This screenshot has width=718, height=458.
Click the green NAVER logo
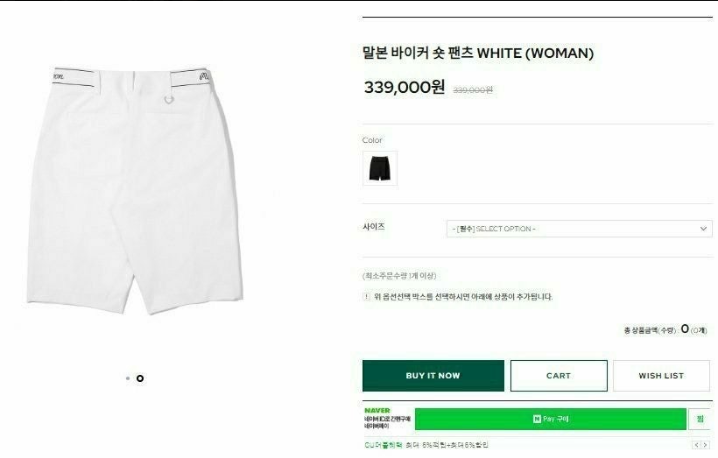(377, 410)
